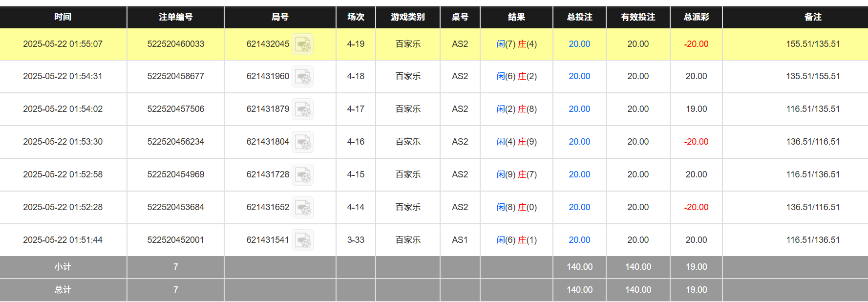Click the 时间 column header
The width and height of the screenshot is (868, 302).
click(63, 17)
